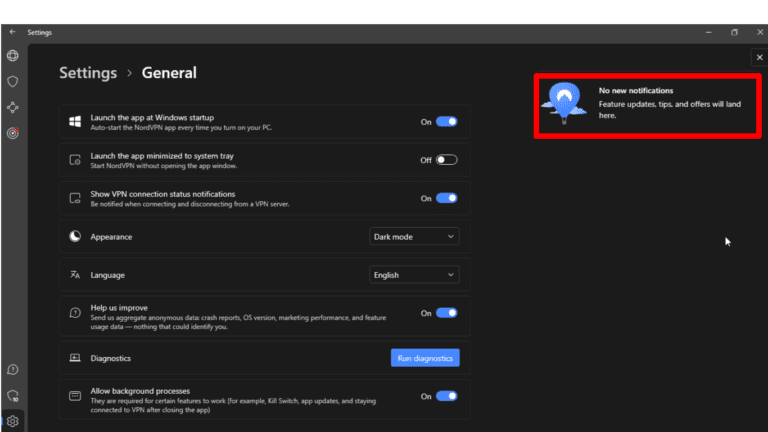
Task: Click the back arrow in title bar
Action: [12, 32]
